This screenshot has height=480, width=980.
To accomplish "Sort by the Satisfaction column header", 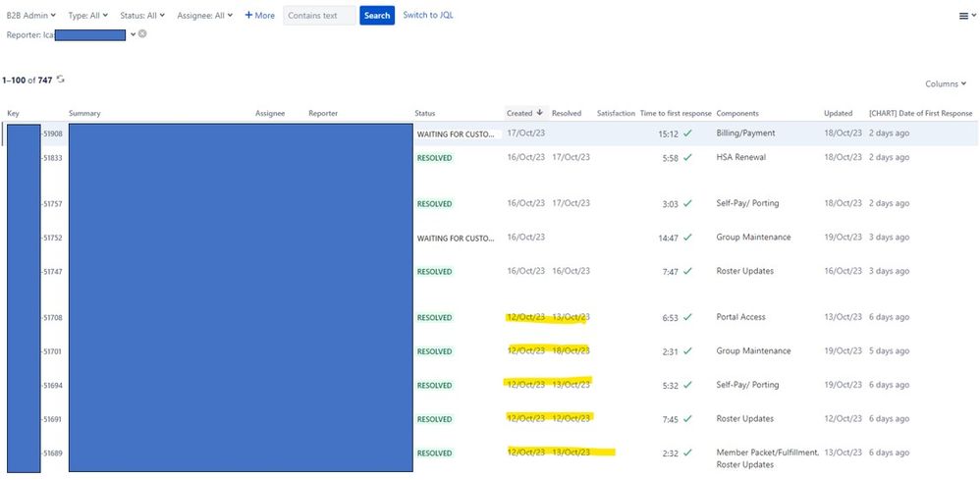I will [x=616, y=113].
